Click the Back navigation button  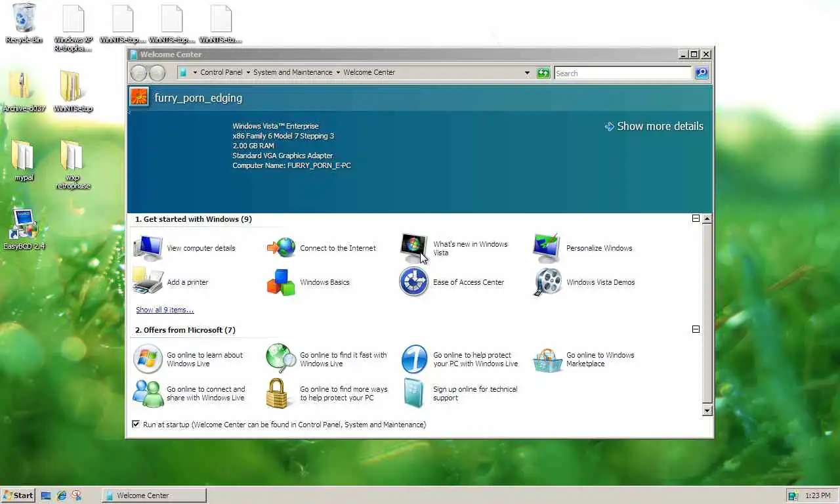coord(138,73)
